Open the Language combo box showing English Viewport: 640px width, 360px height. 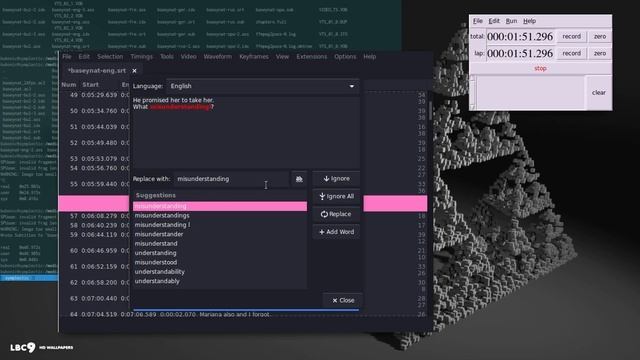click(262, 86)
